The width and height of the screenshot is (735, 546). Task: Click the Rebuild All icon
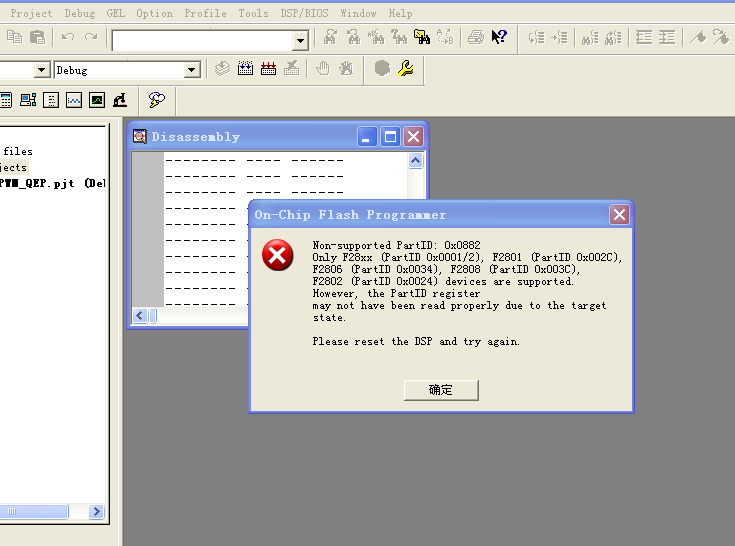(x=268, y=69)
